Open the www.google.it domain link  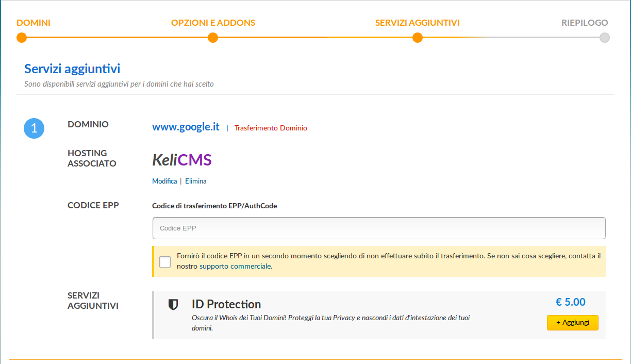[x=186, y=127]
